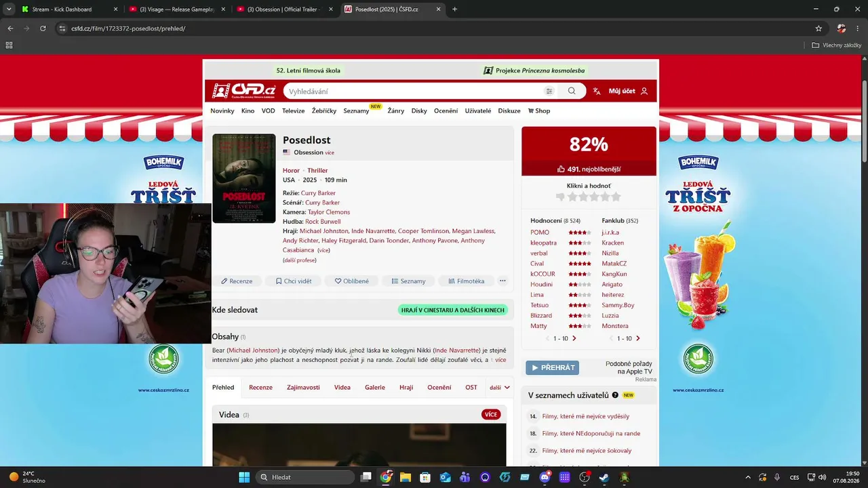Toggle Chci vidět watchlist button
The height and width of the screenshot is (488, 868).
coord(294,281)
